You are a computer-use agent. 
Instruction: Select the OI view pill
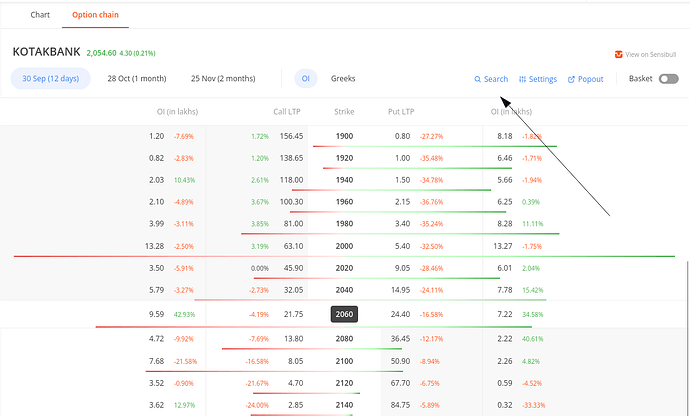[x=306, y=78]
